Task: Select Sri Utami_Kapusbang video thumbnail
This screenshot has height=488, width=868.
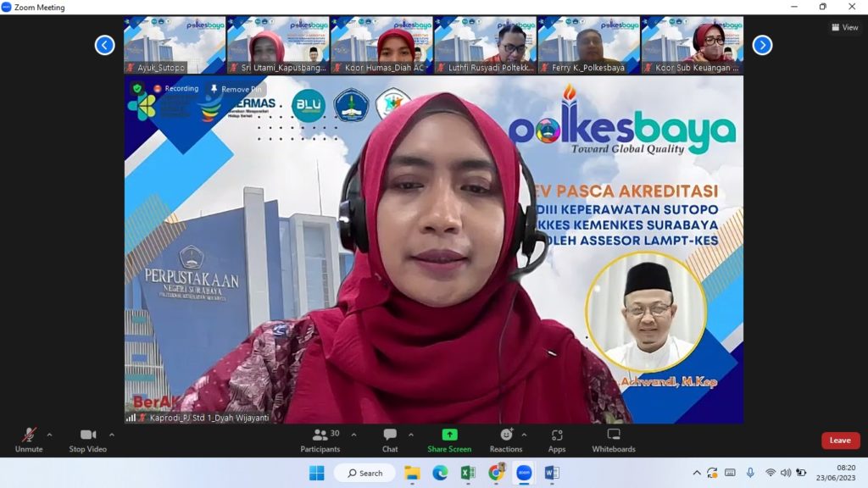Action: pos(278,45)
